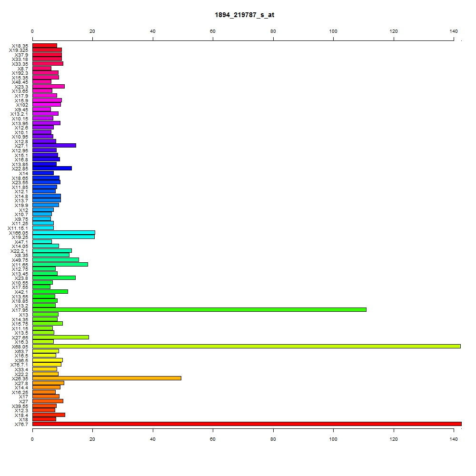Click the blue bar for X22.85
This screenshot has height=476, width=476.
[52, 168]
